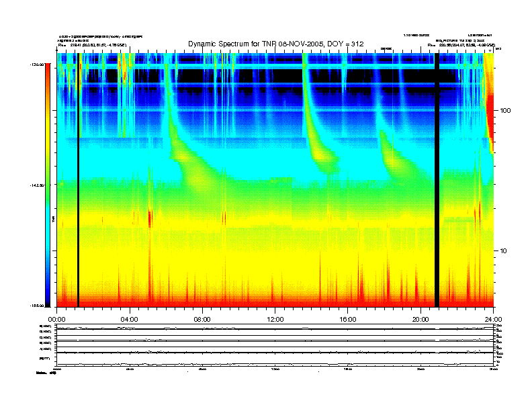Click the wide black data gap near 21:00
The width and height of the screenshot is (532, 411).
(x=437, y=180)
